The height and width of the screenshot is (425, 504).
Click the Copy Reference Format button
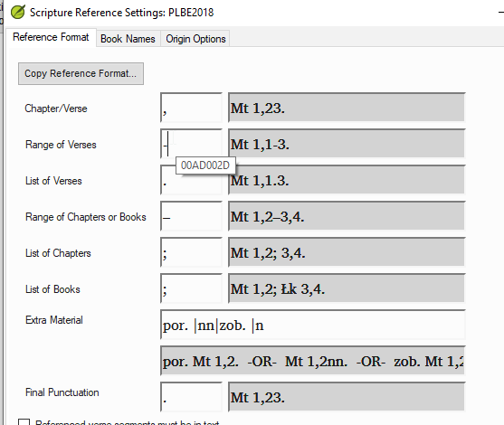(x=81, y=73)
